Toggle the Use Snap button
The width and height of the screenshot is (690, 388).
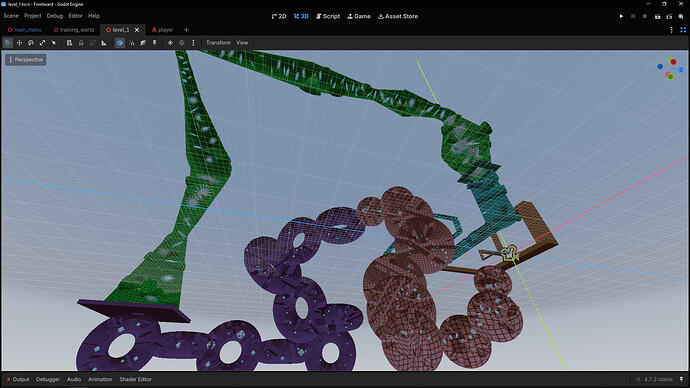pyautogui.click(x=131, y=43)
